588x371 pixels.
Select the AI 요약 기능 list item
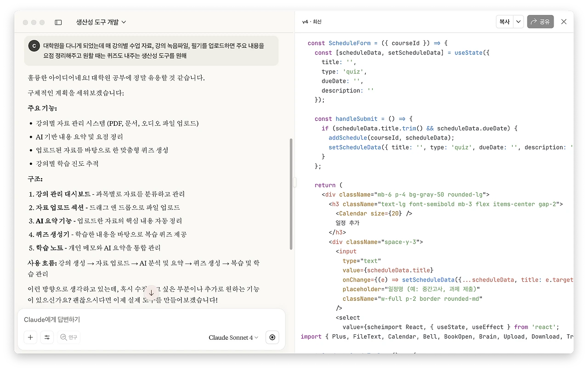pyautogui.click(x=105, y=221)
